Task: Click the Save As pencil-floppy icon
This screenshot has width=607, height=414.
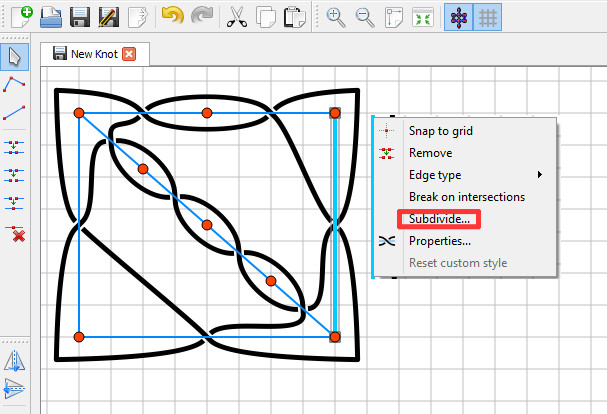Action: tap(109, 17)
